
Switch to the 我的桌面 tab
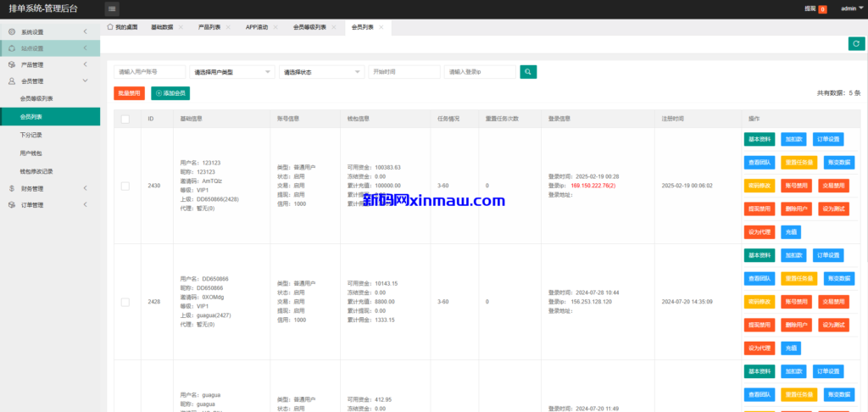pos(122,27)
